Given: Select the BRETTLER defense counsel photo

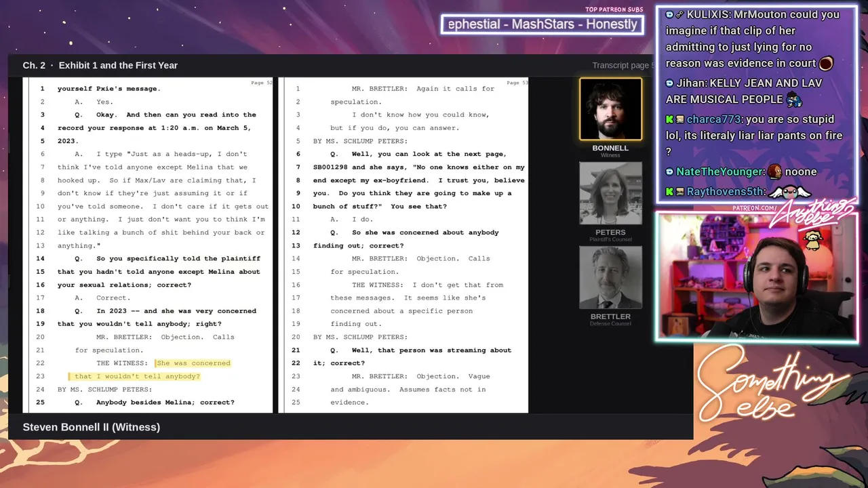Looking at the screenshot, I should point(610,277).
